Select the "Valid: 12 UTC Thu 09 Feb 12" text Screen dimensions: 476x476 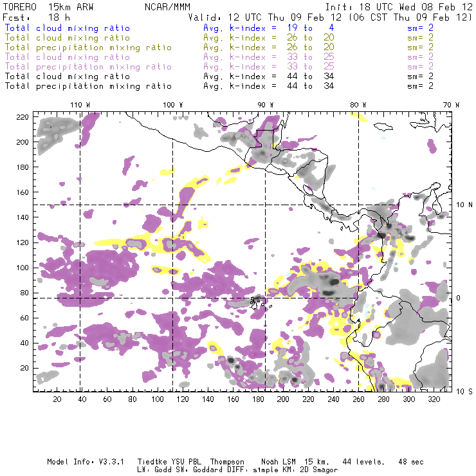pyautogui.click(x=265, y=17)
